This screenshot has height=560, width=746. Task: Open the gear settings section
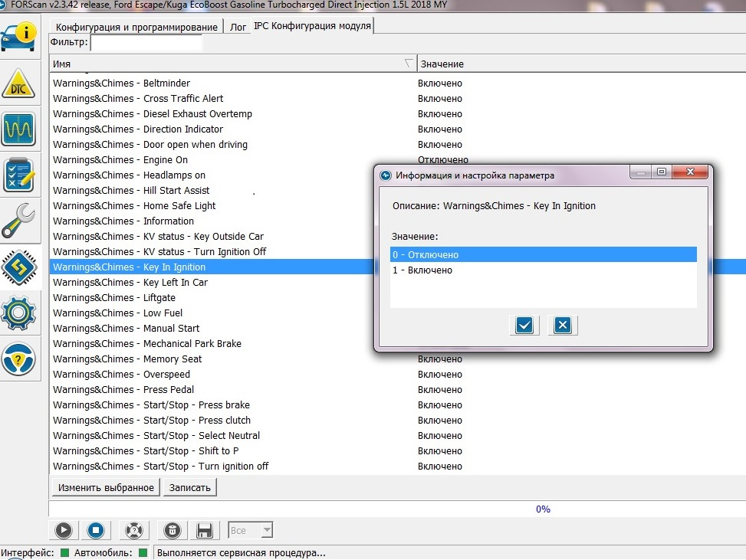18,313
